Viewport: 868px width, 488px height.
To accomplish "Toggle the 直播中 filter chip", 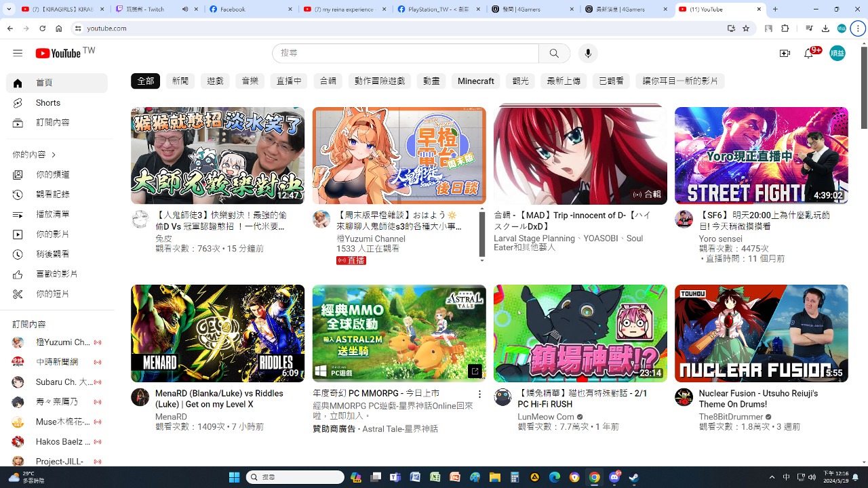I will pyautogui.click(x=289, y=81).
